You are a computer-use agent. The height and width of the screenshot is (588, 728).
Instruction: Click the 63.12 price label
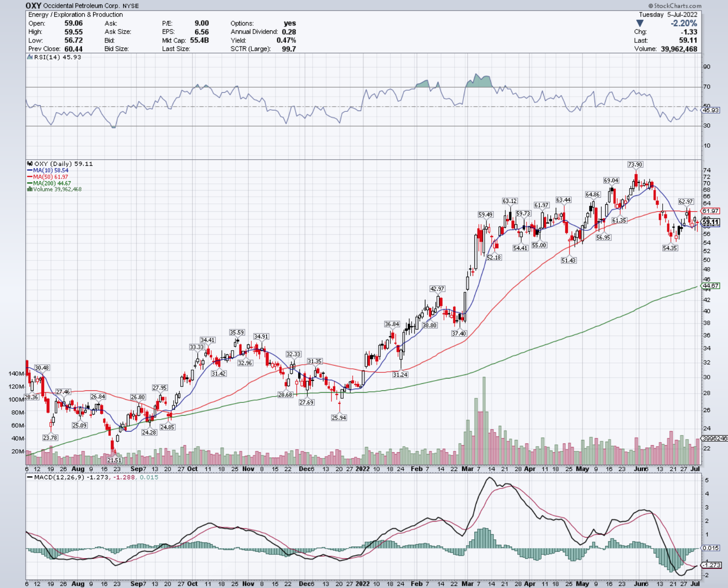pos(509,201)
